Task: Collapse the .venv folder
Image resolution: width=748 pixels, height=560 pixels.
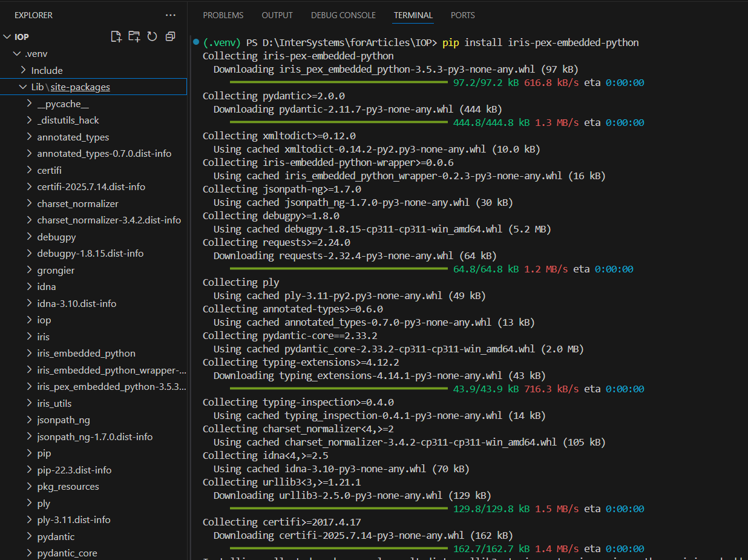Action: click(16, 54)
